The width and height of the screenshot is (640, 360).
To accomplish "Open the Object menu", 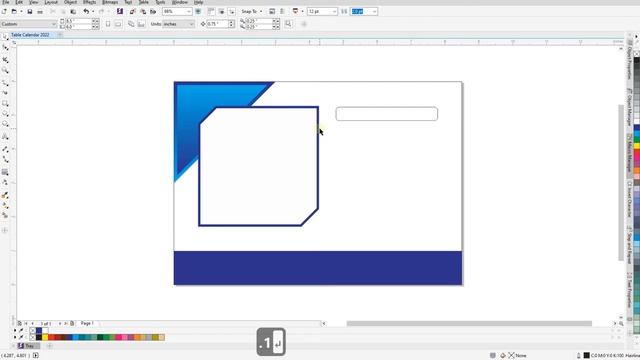I will [x=70, y=2].
